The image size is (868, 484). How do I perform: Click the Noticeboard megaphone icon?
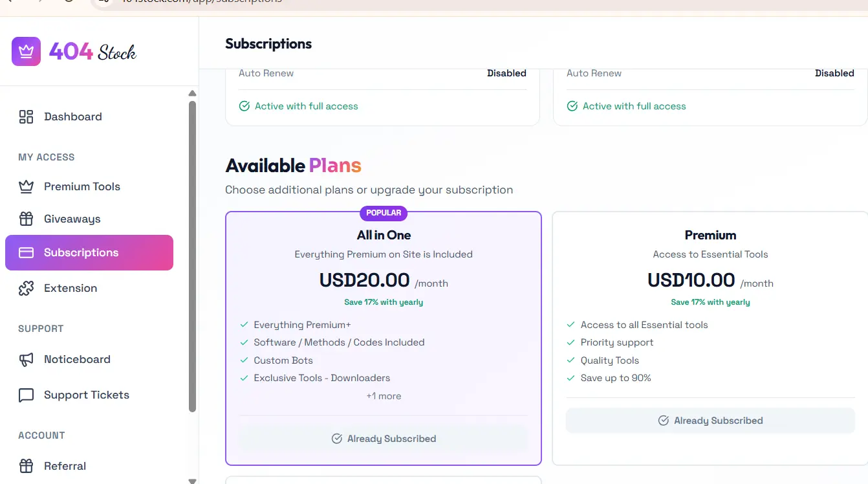[26, 359]
